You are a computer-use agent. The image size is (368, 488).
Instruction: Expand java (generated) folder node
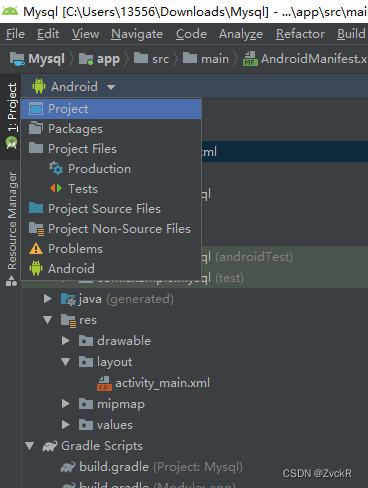[48, 299]
